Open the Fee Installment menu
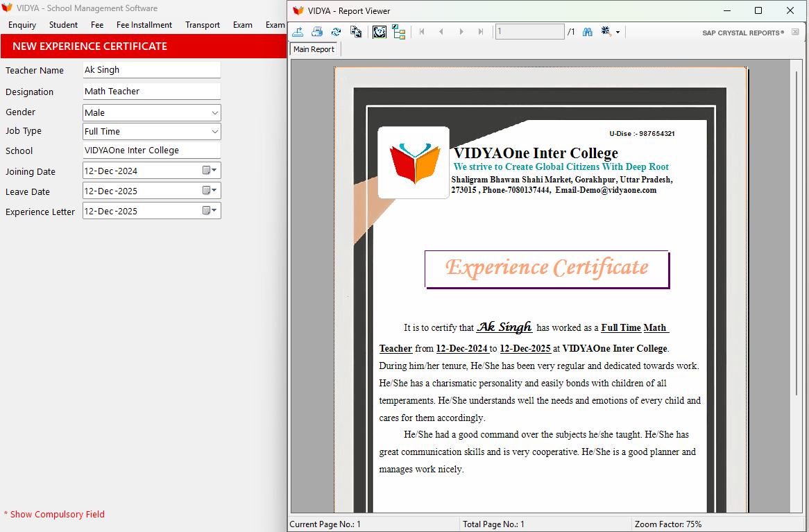The image size is (809, 532). click(x=144, y=25)
